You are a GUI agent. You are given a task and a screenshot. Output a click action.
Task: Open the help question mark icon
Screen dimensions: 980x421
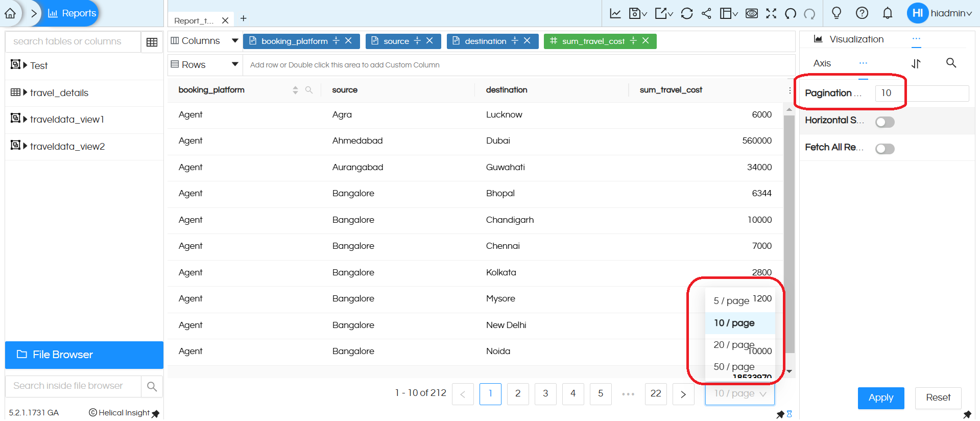coord(862,13)
